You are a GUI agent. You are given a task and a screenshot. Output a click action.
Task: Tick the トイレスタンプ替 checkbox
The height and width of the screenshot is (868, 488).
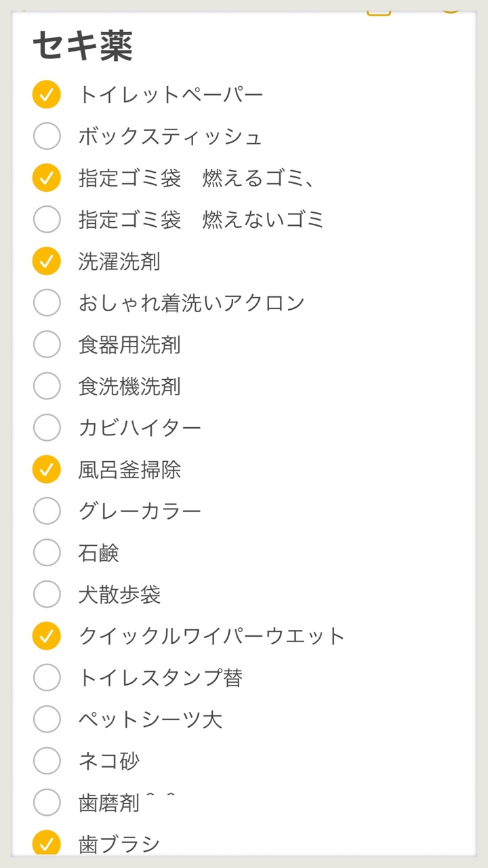(47, 677)
